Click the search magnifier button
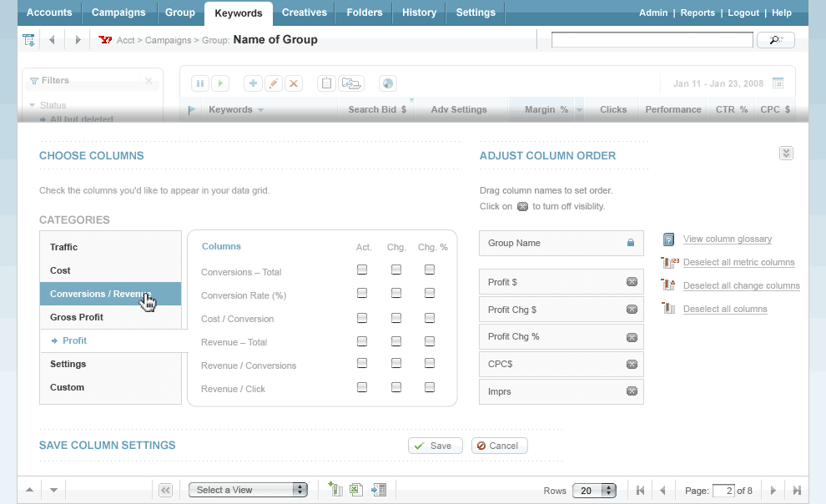Viewport: 826px width, 504px height. [x=775, y=40]
